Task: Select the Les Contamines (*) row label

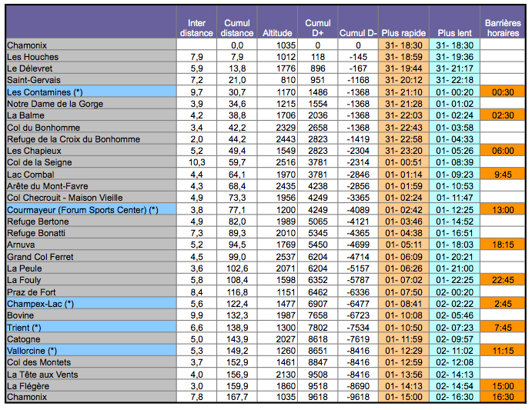Action: click(43, 92)
